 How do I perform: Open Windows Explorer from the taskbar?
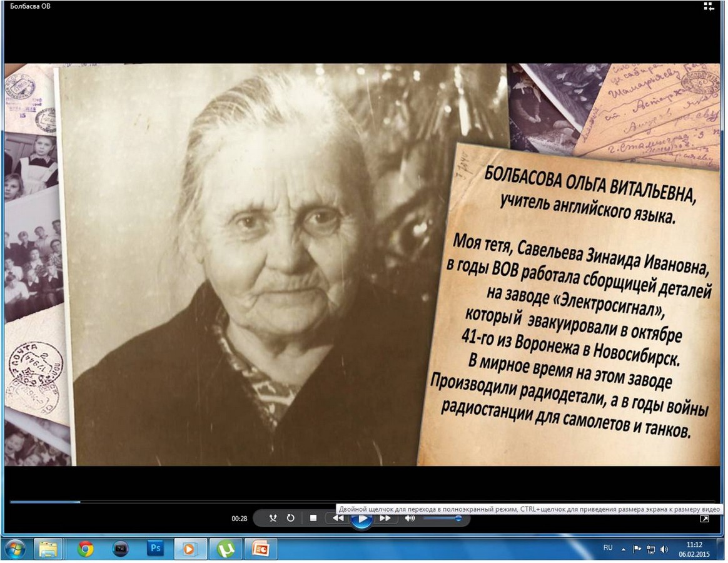click(x=48, y=549)
